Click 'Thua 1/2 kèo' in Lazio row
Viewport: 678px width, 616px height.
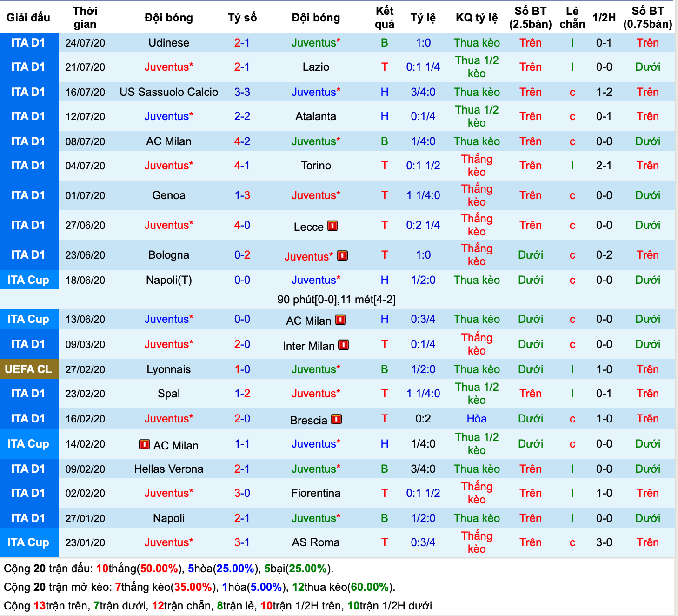[477, 67]
